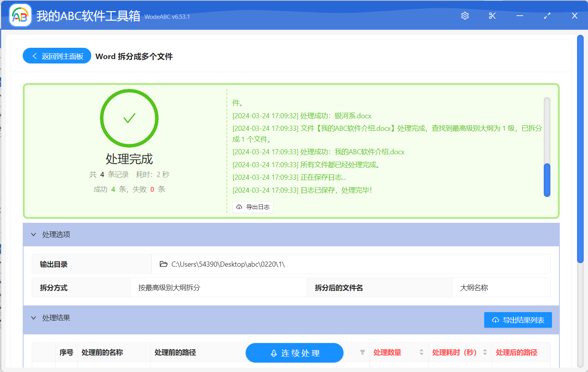588x372 pixels.
Task: Click the bell icon on 连续处理 button
Action: (273, 353)
